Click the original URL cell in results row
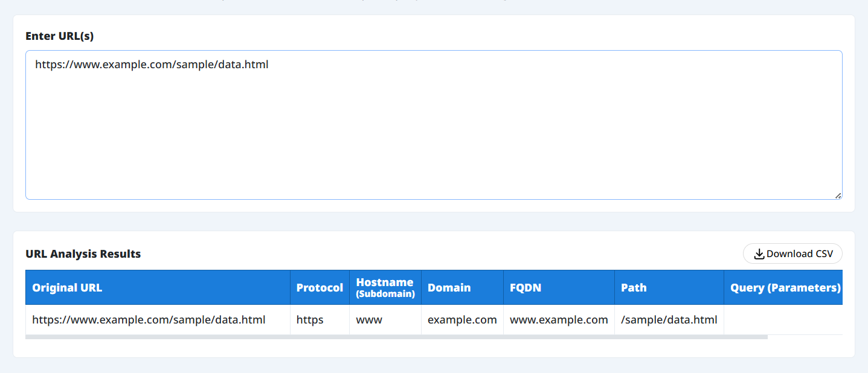The width and height of the screenshot is (868, 373). [x=149, y=320]
